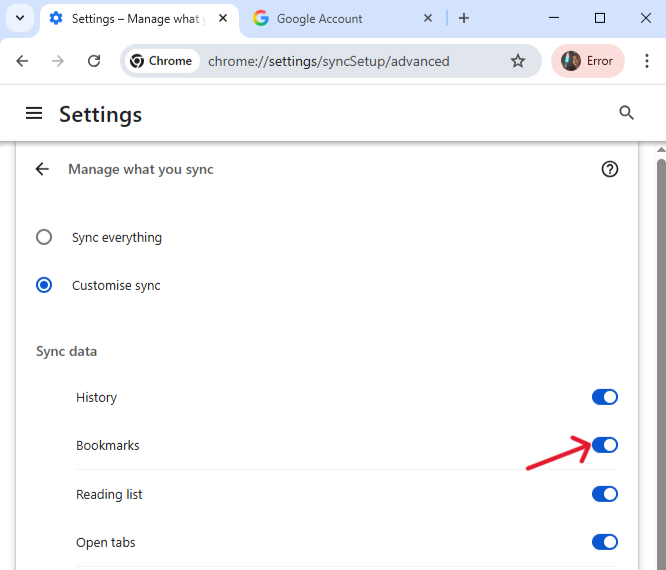Click the Manage what you sync title
The image size is (666, 570).
(141, 169)
